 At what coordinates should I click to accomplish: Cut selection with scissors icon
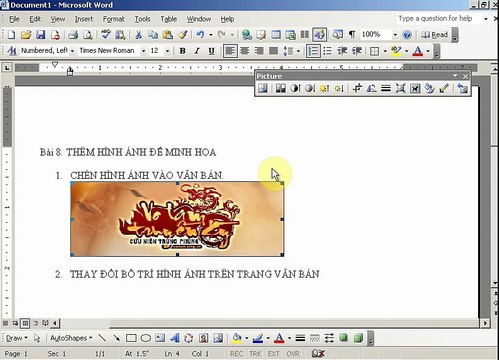pos(138,35)
